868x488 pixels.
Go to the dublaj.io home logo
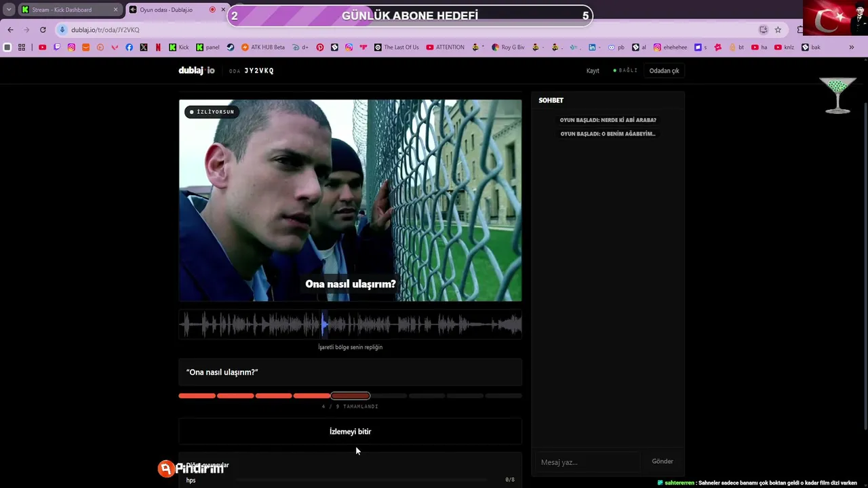[197, 70]
